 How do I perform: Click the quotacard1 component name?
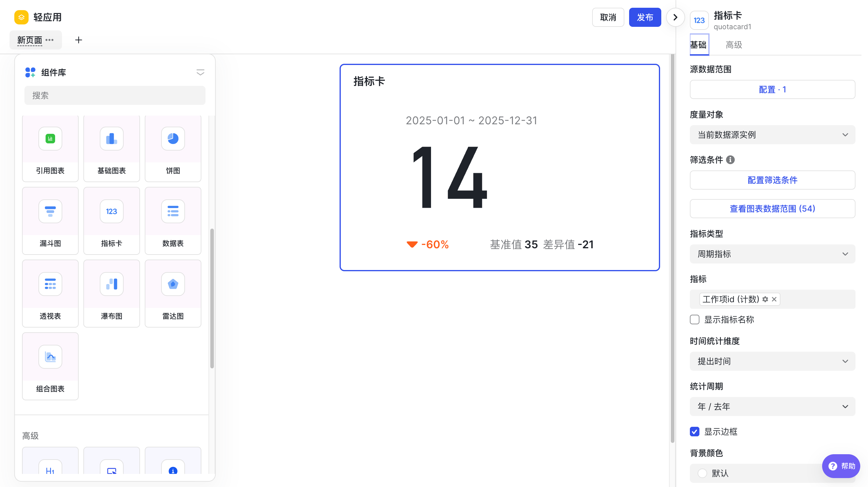(732, 27)
